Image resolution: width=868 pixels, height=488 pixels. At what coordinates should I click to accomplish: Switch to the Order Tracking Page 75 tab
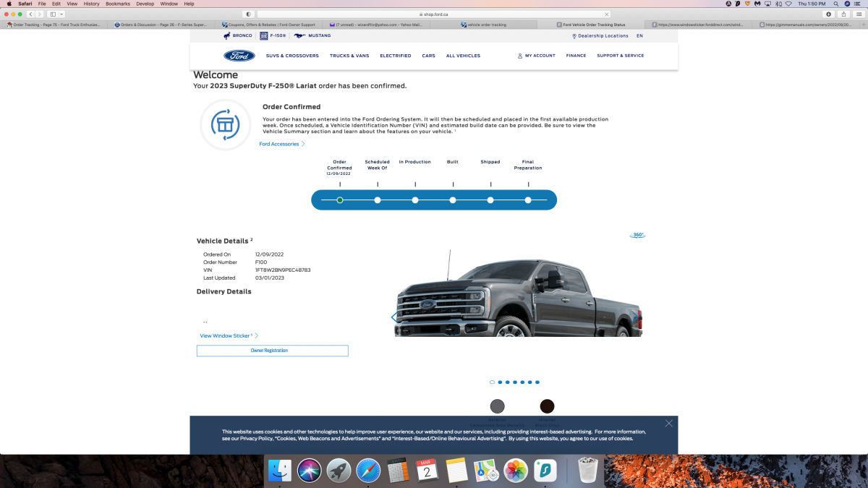point(54,25)
